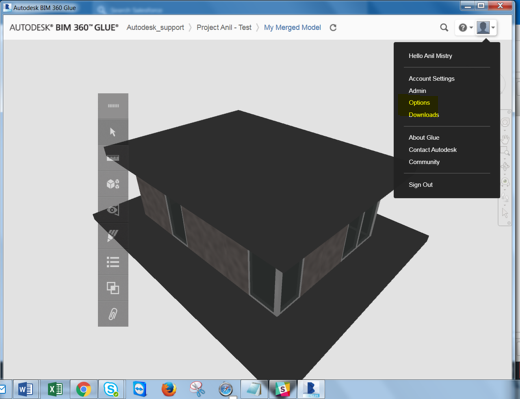Click the user profile avatar
This screenshot has height=399, width=520.
click(x=483, y=27)
